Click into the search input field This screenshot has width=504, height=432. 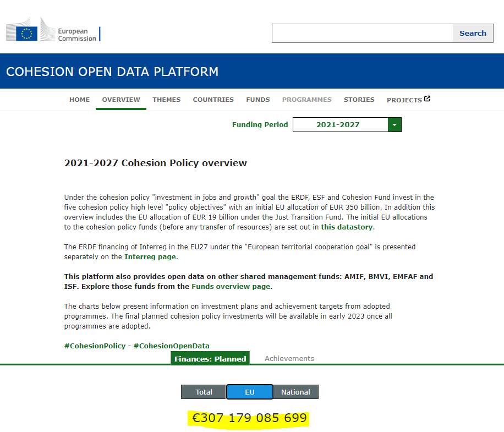(362, 33)
